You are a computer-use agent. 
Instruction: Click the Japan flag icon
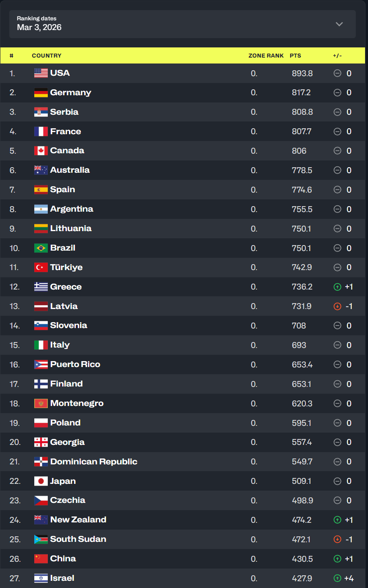tap(41, 481)
